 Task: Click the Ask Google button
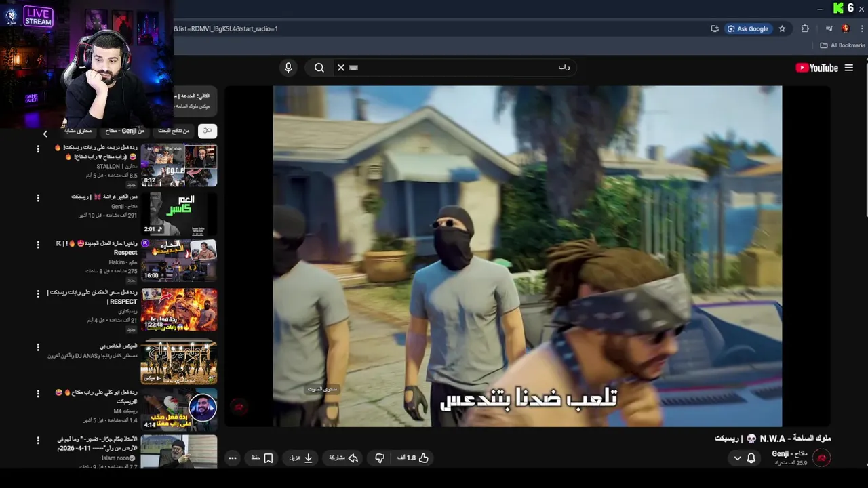(748, 28)
